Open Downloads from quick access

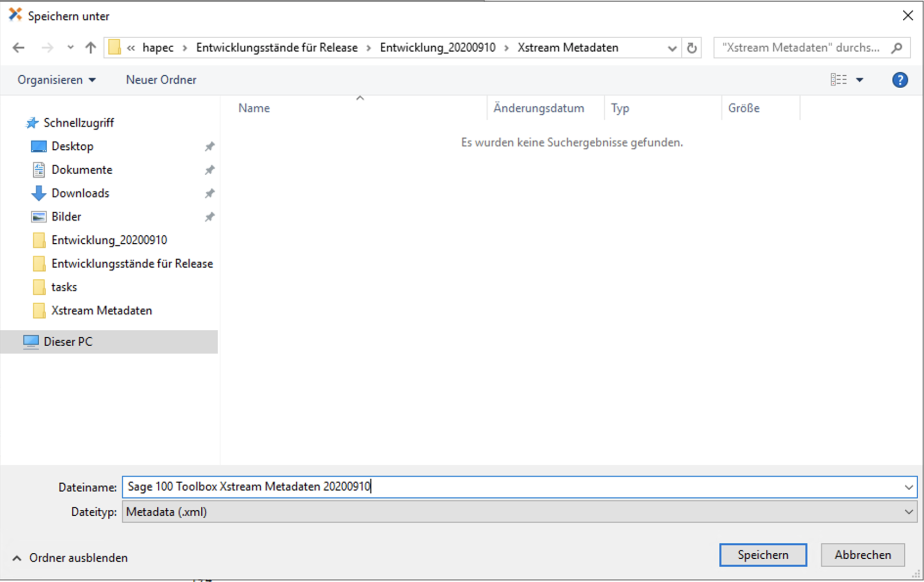click(x=80, y=193)
